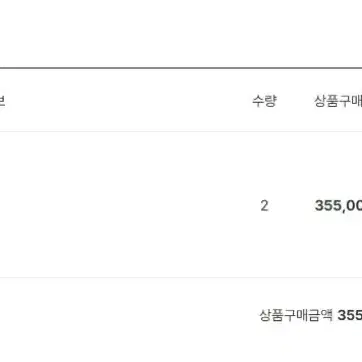The width and height of the screenshot is (362, 362).
Task: Click the thin divider below the product row
Action: pos(181,277)
